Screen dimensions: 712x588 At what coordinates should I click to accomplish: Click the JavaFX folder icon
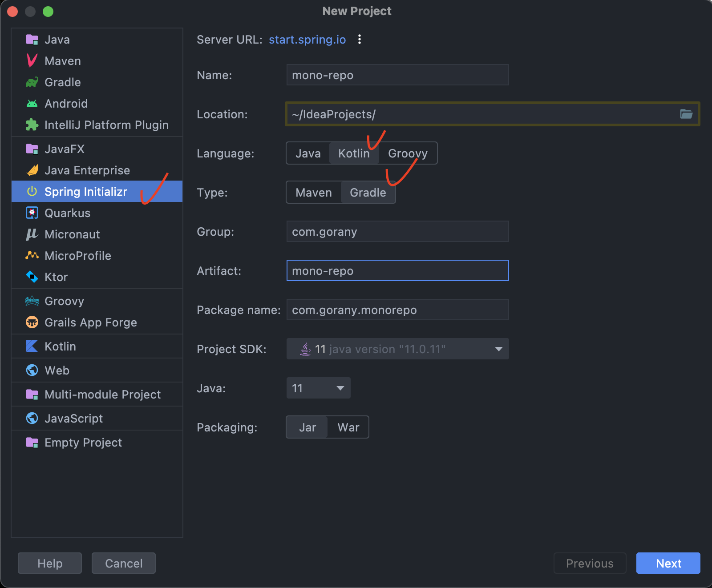(x=32, y=149)
